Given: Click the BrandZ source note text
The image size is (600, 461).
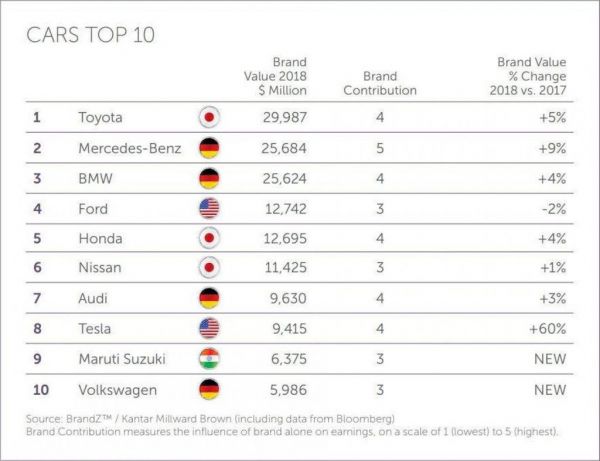Looking at the screenshot, I should tap(208, 414).
